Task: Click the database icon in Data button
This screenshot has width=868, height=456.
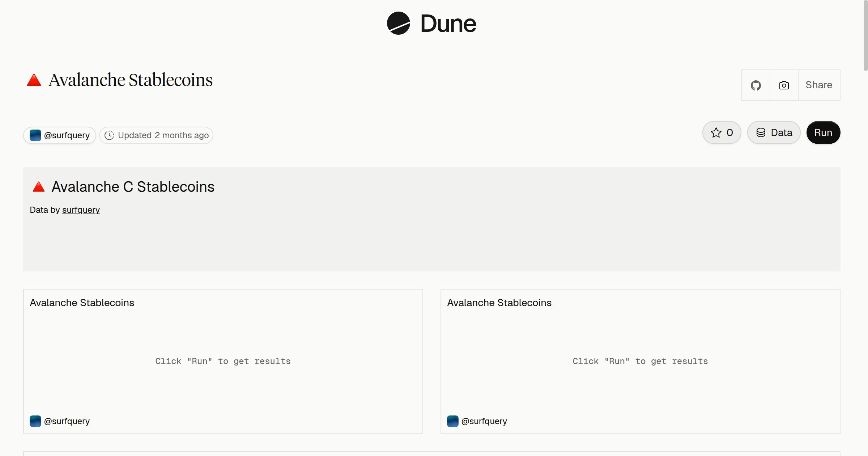Action: click(761, 132)
